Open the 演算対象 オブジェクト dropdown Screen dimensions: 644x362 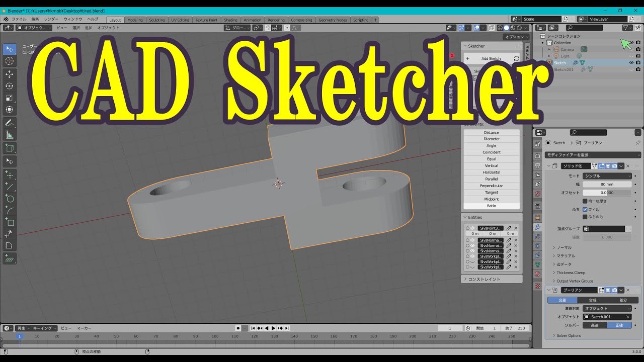[607, 308]
